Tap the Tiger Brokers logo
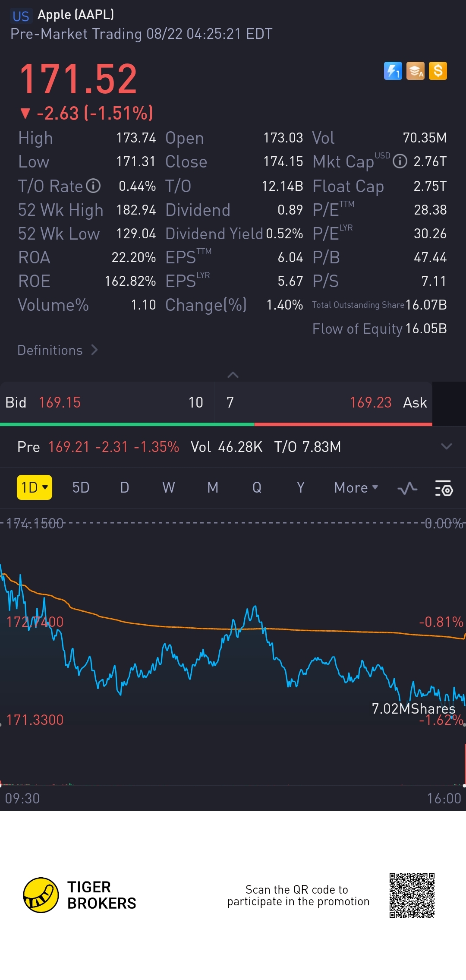This screenshot has height=980, width=466. (x=41, y=895)
